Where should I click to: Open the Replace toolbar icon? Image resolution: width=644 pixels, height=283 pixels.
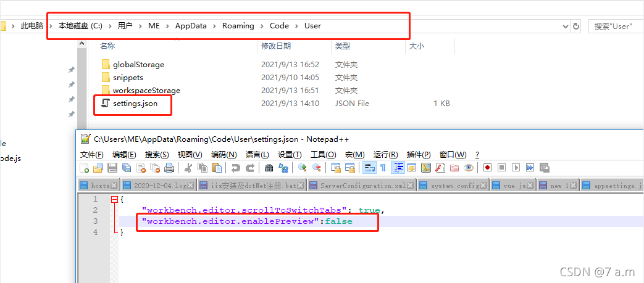(283, 167)
